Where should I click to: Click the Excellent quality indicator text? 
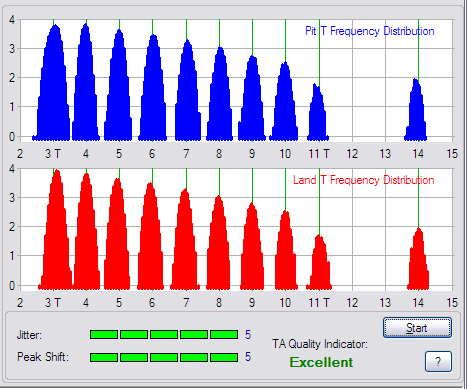point(321,362)
